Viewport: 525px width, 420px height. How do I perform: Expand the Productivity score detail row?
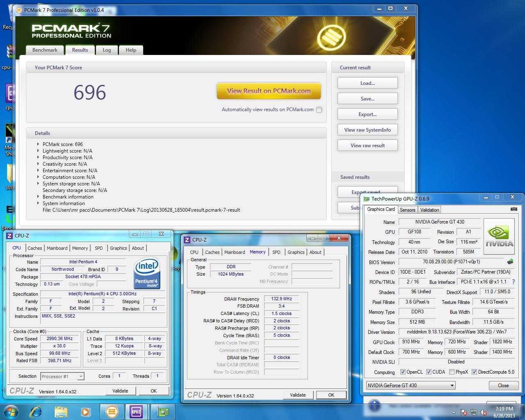[x=38, y=157]
